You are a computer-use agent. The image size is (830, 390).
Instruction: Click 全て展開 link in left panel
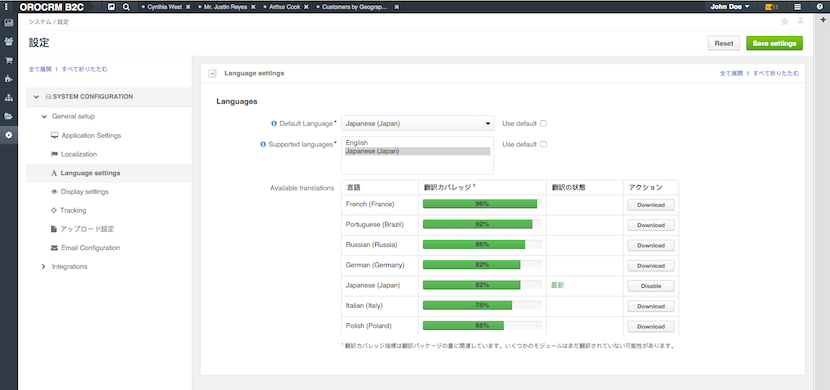[x=40, y=69]
